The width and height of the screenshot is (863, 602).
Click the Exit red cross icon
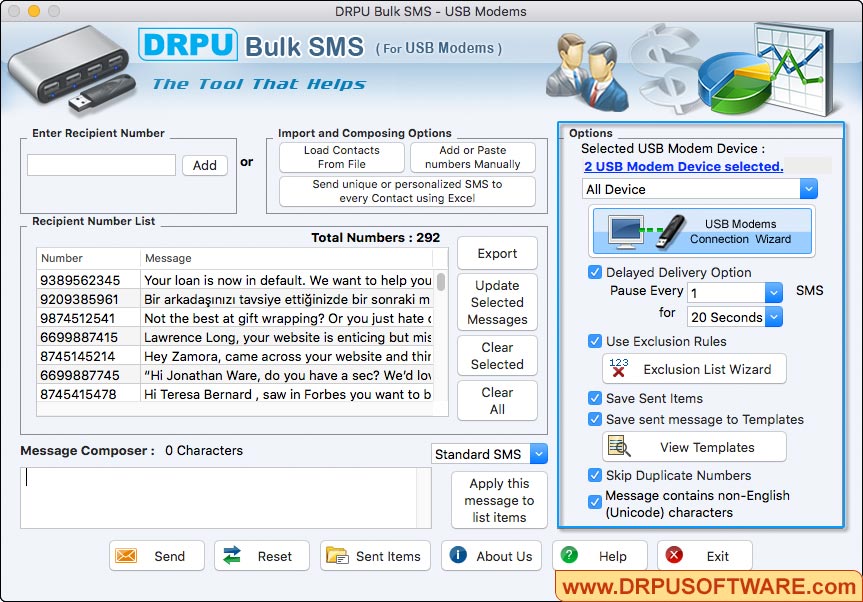[671, 556]
